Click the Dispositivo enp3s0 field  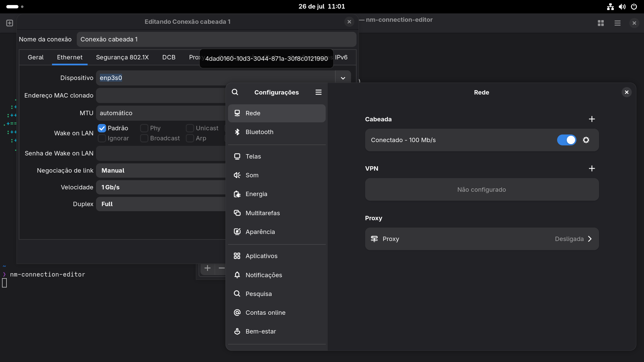[x=215, y=78]
